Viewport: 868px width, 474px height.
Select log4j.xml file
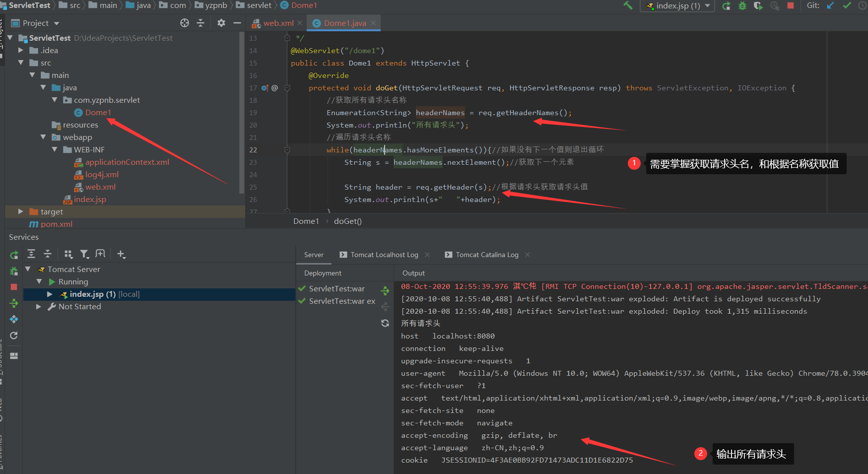tap(102, 175)
